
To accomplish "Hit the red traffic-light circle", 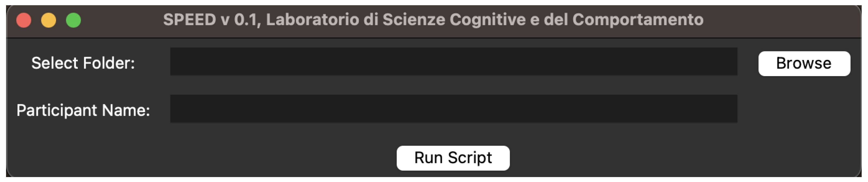I will [24, 20].
